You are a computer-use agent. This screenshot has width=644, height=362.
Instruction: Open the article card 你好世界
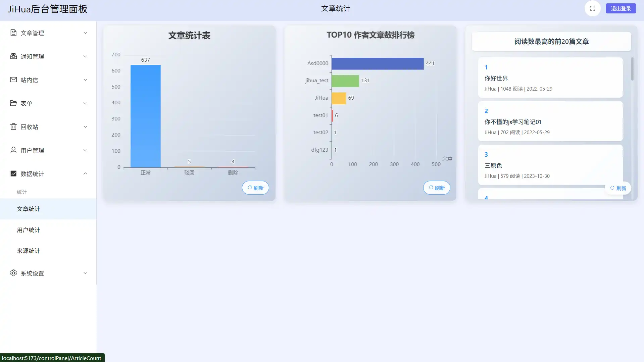pyautogui.click(x=550, y=77)
